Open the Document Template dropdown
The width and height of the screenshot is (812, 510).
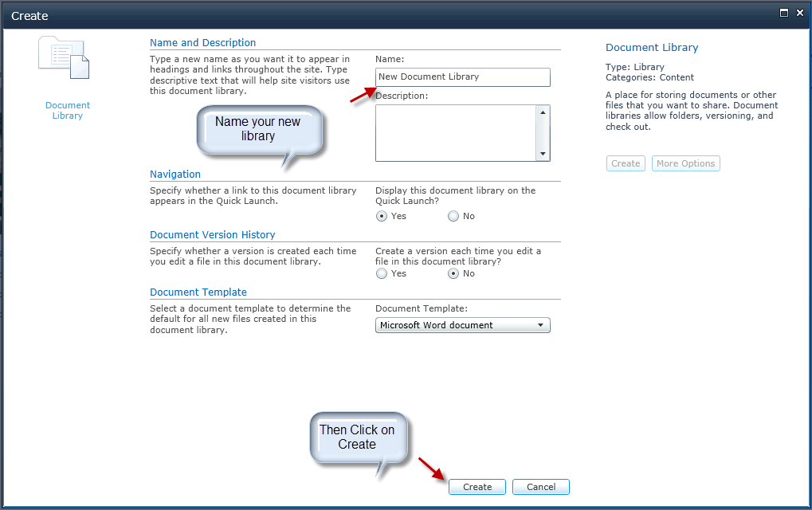point(462,325)
